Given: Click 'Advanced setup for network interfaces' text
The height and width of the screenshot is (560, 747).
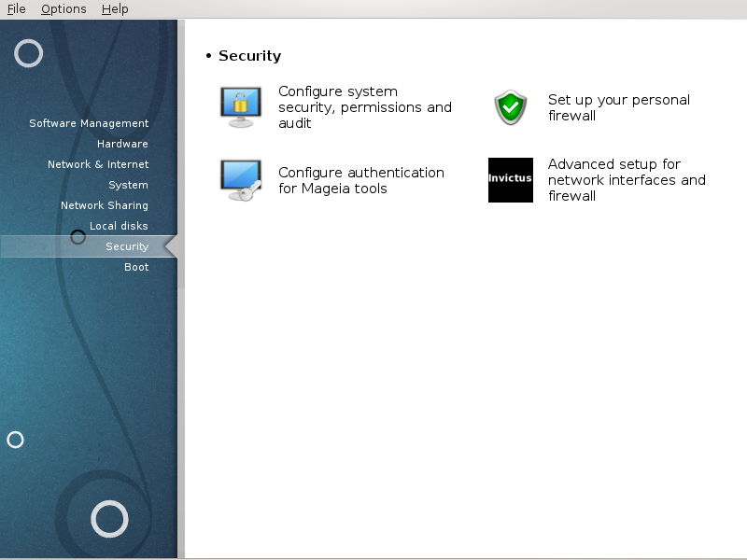Looking at the screenshot, I should click(x=626, y=180).
